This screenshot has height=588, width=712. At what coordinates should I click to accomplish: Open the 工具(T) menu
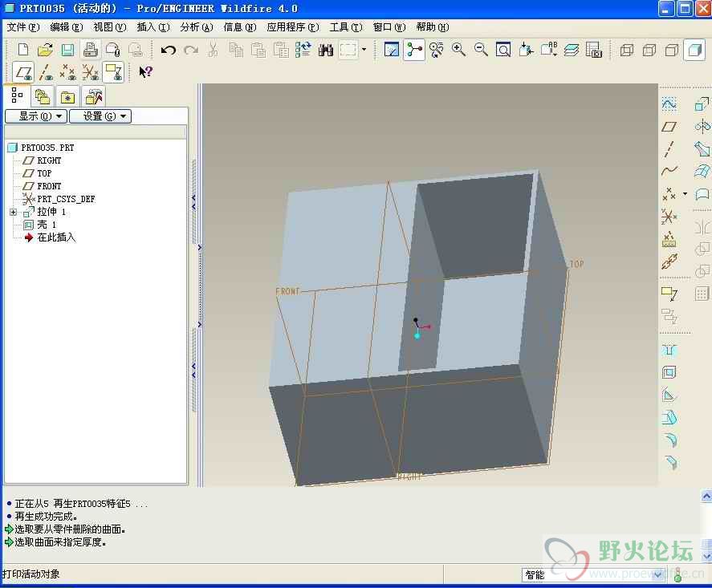point(346,27)
